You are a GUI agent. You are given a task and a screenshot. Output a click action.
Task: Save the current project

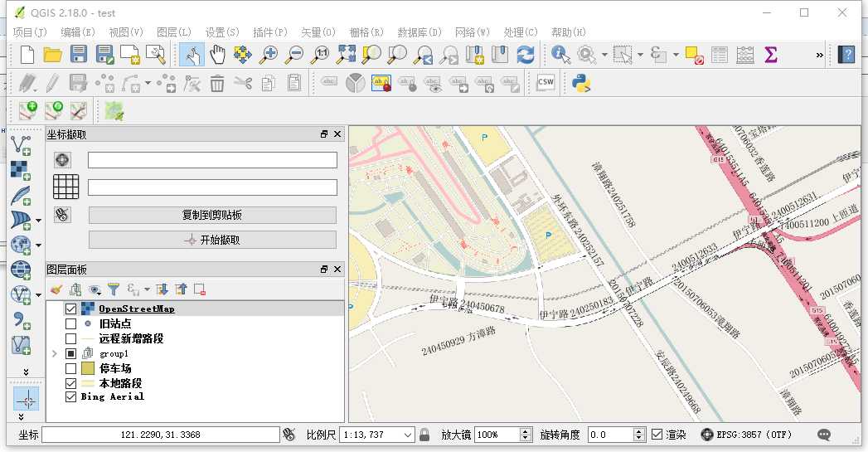pos(78,54)
